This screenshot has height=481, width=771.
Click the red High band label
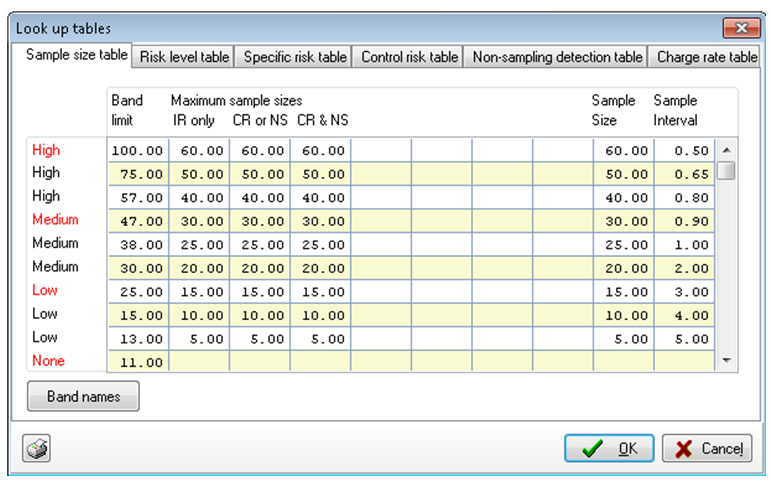pyautogui.click(x=46, y=150)
